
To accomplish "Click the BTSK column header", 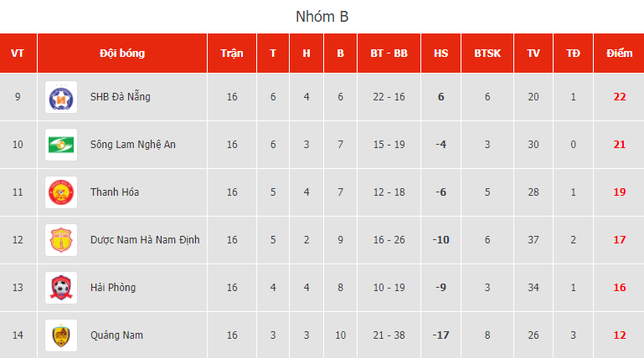I will point(487,54).
